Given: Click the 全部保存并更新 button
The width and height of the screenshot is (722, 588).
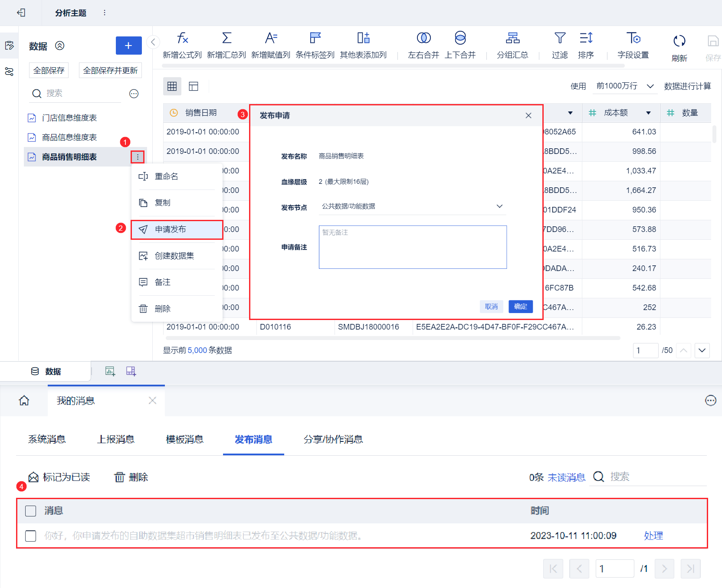Looking at the screenshot, I should [x=110, y=70].
